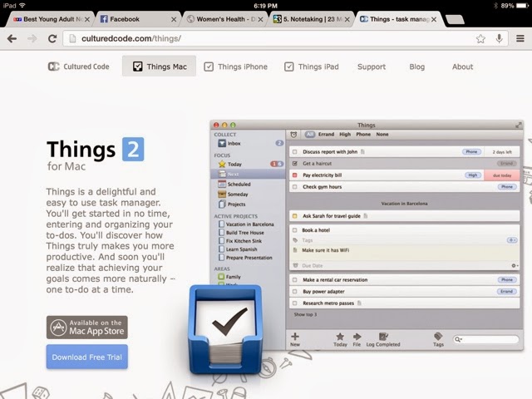Tap the microphone voice search icon

(x=499, y=39)
